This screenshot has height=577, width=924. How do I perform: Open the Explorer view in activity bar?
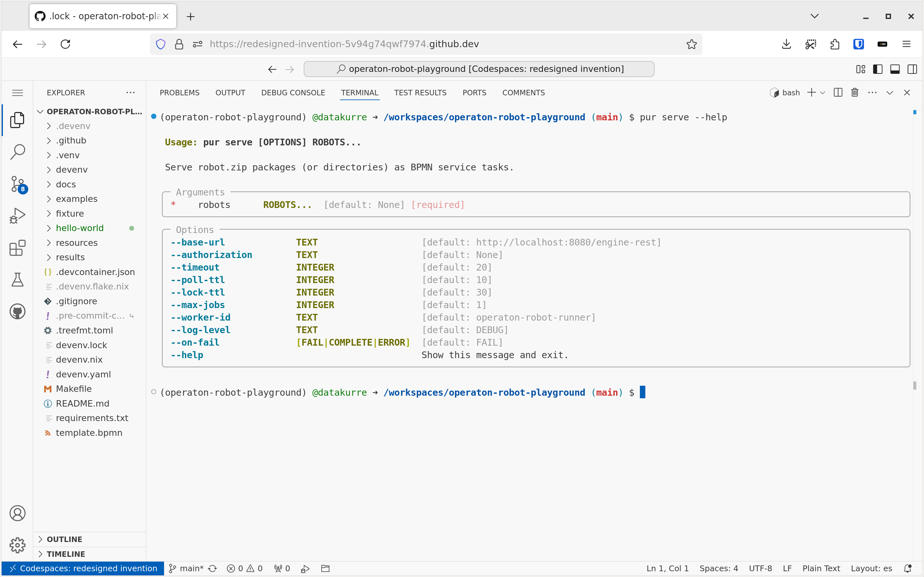point(17,120)
